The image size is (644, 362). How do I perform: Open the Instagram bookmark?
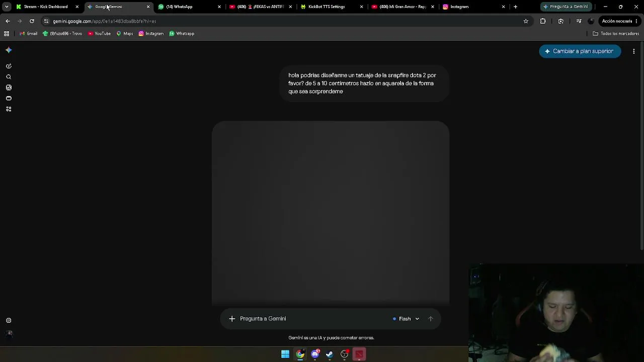pyautogui.click(x=151, y=34)
